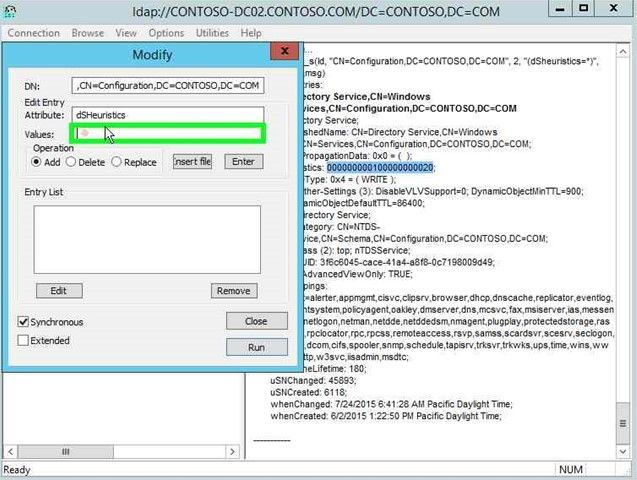Open the Options menu

166,33
